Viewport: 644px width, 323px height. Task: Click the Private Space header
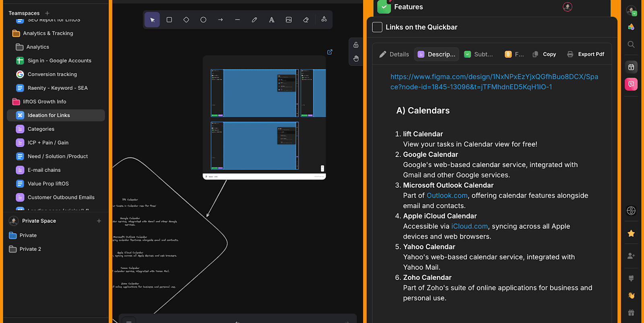click(x=39, y=221)
